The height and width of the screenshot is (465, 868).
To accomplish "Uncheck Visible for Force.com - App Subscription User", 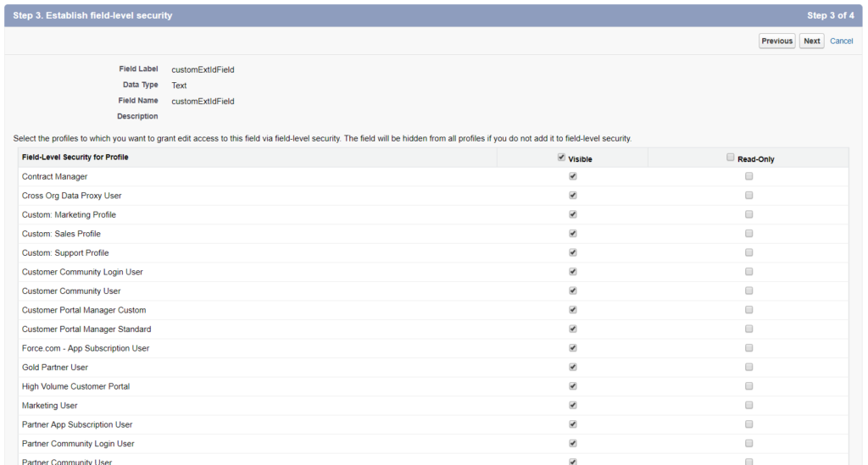I will (573, 348).
